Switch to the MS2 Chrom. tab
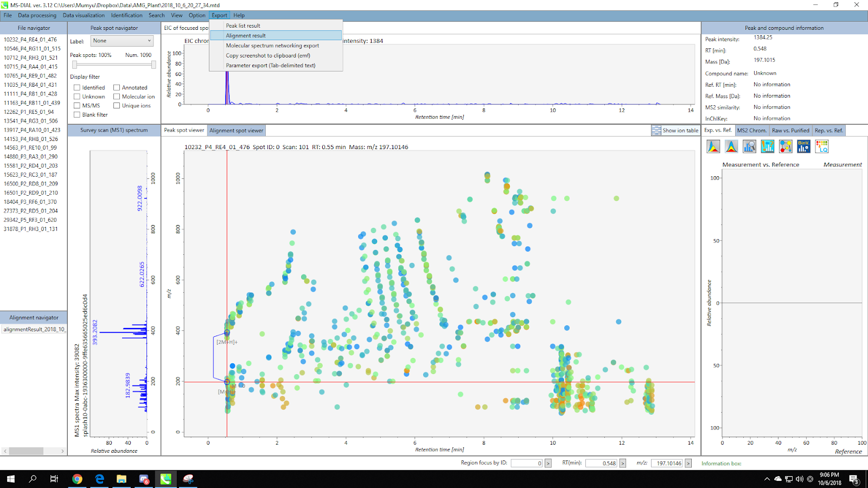The image size is (868, 488). pyautogui.click(x=752, y=131)
